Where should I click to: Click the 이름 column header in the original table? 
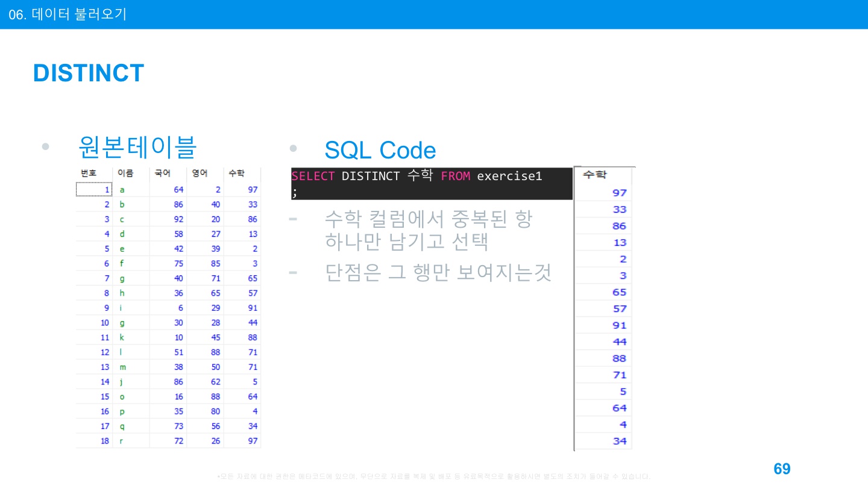(125, 174)
